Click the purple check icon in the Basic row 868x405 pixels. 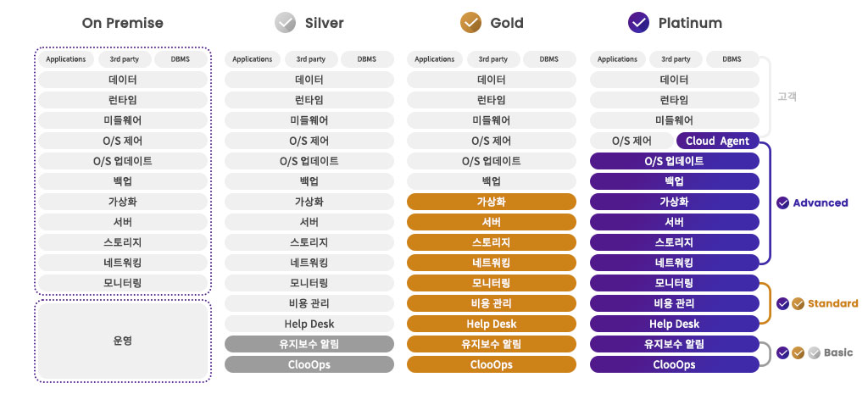tap(783, 352)
